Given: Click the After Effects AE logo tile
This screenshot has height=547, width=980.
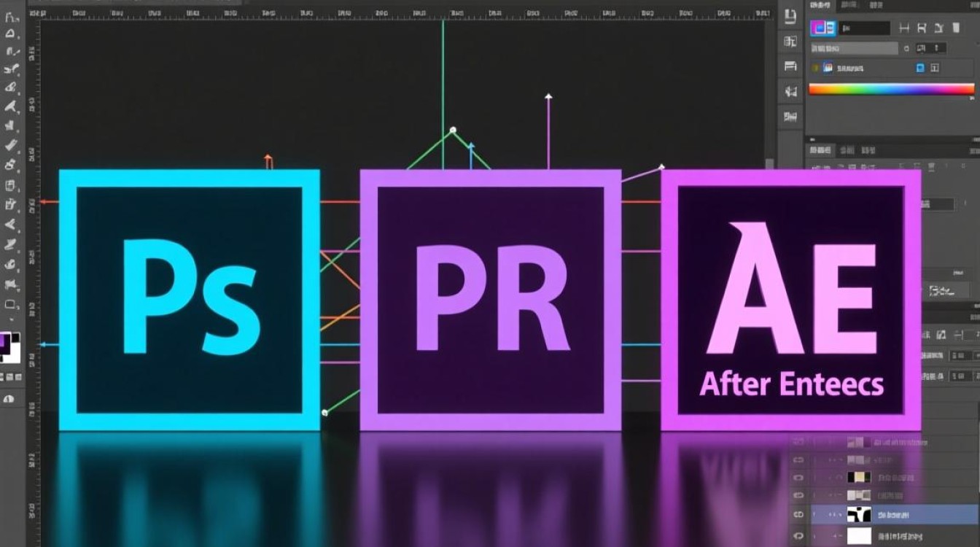Looking at the screenshot, I should point(791,300).
